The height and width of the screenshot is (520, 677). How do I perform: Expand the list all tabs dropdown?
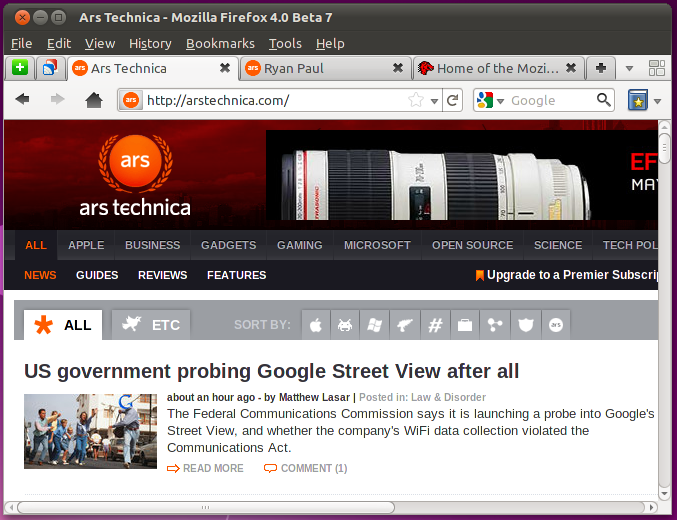[629, 68]
